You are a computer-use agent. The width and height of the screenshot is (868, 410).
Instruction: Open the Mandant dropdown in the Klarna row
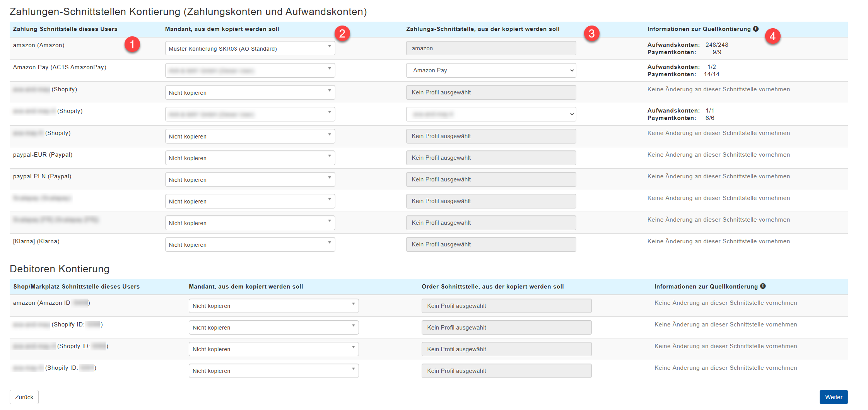[x=250, y=245]
